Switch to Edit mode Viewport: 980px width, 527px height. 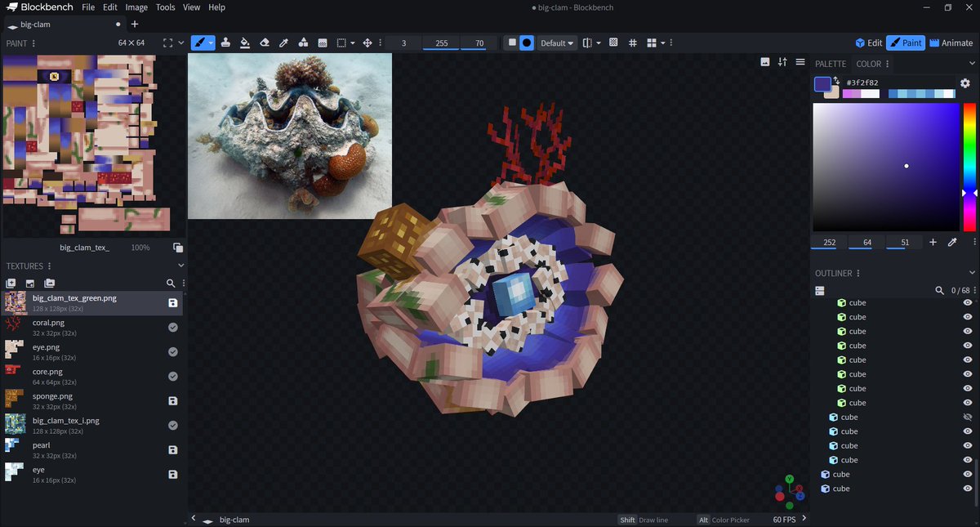click(868, 42)
